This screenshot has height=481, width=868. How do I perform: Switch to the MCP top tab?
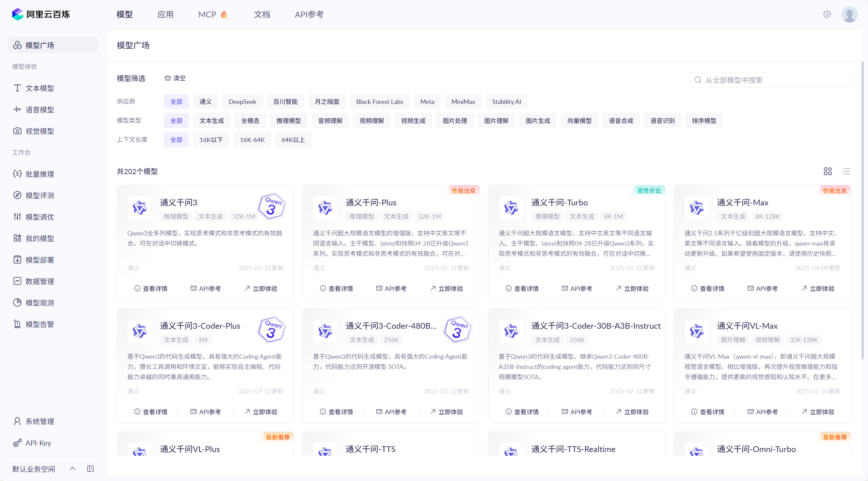pyautogui.click(x=212, y=14)
